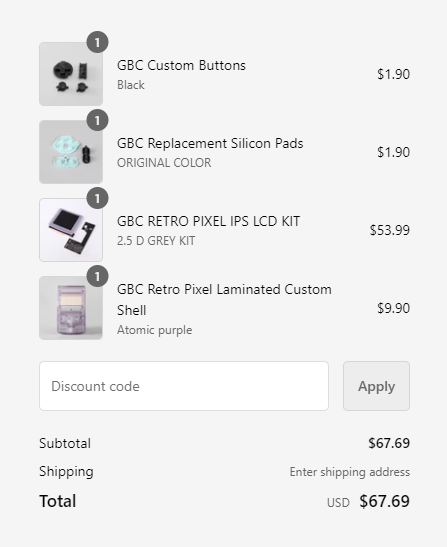Click GBC Retro Pixel Laminated Custom Shell name

click(224, 300)
